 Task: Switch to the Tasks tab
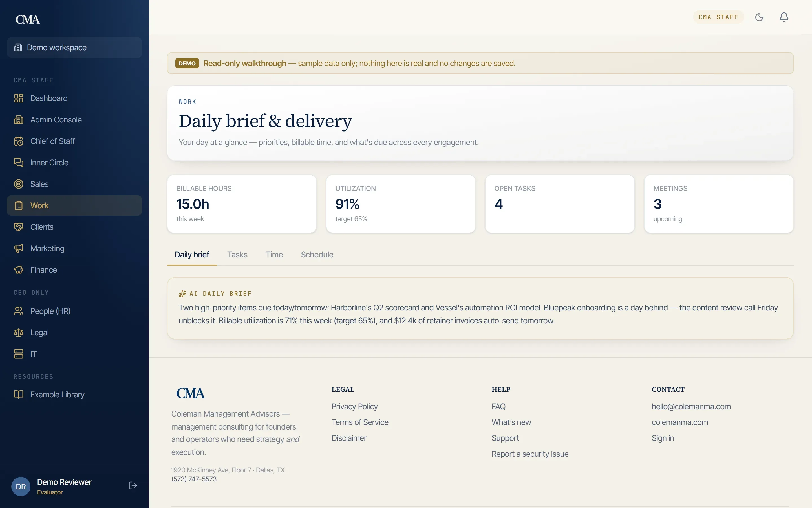(x=237, y=255)
